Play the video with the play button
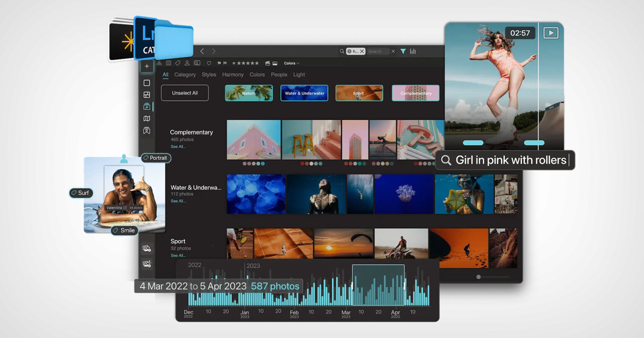The image size is (644, 338). click(551, 33)
